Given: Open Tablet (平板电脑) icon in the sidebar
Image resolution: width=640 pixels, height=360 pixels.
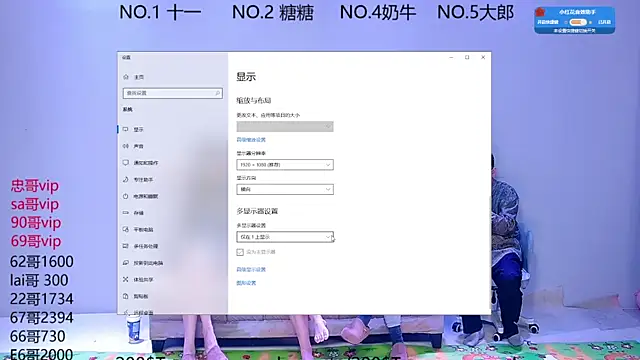Looking at the screenshot, I should pos(126,229).
